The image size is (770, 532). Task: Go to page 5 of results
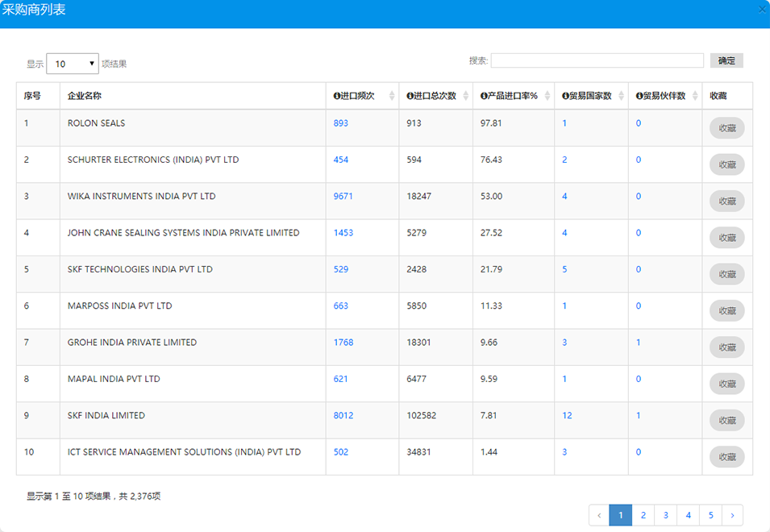coord(710,515)
